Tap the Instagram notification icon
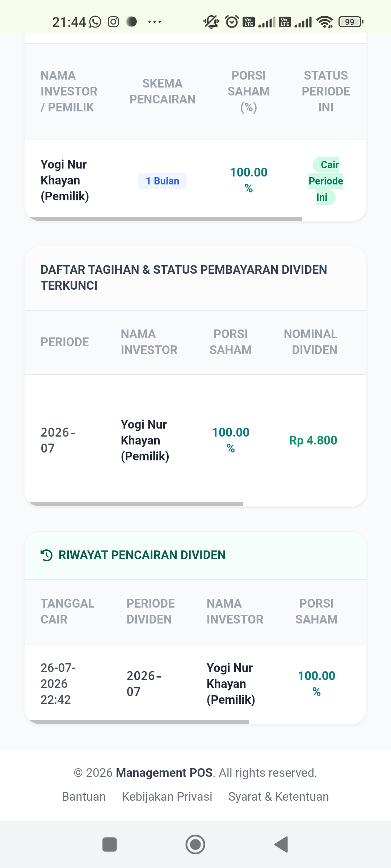 [x=113, y=22]
